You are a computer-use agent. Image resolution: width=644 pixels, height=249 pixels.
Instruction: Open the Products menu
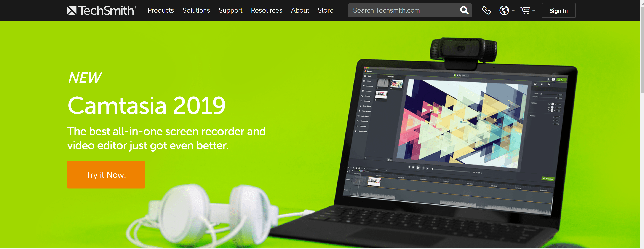(160, 10)
